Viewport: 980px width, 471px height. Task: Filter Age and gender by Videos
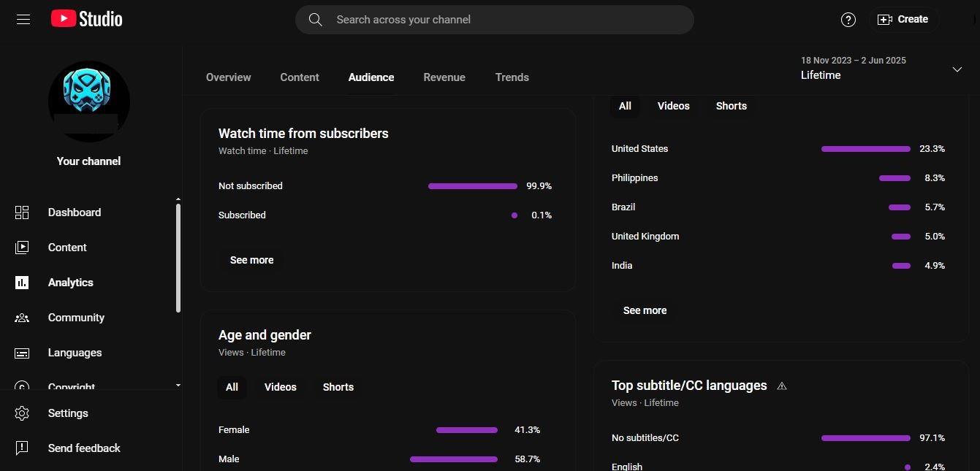tap(280, 387)
